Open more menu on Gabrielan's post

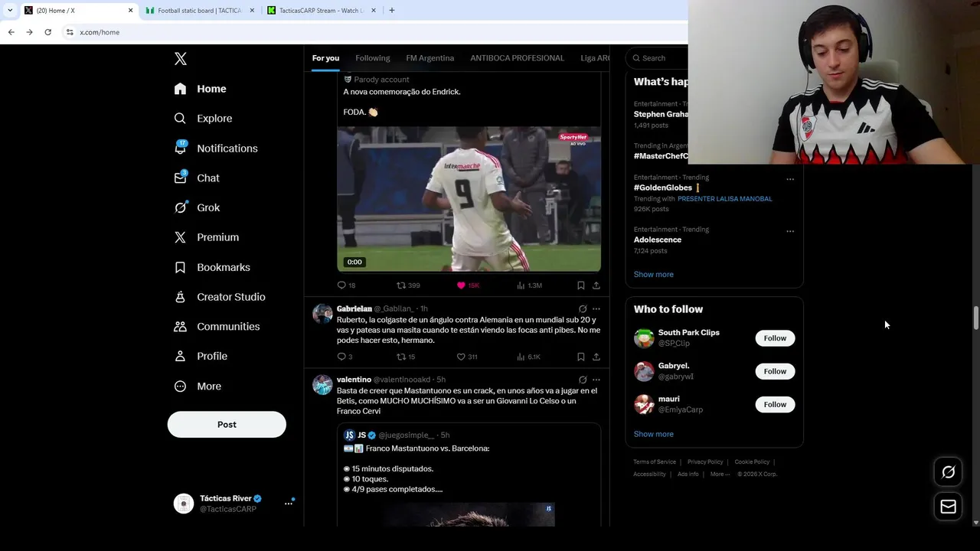click(596, 309)
